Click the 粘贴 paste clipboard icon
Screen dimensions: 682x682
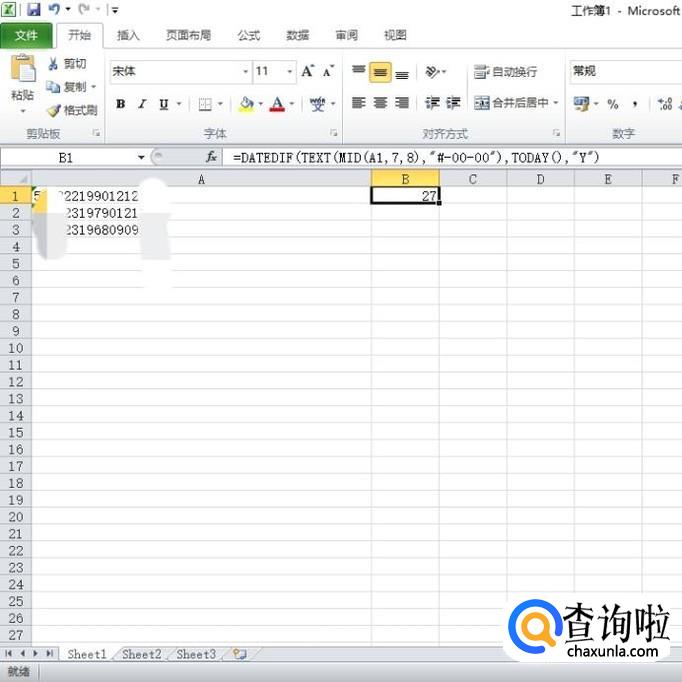pyautogui.click(x=23, y=68)
